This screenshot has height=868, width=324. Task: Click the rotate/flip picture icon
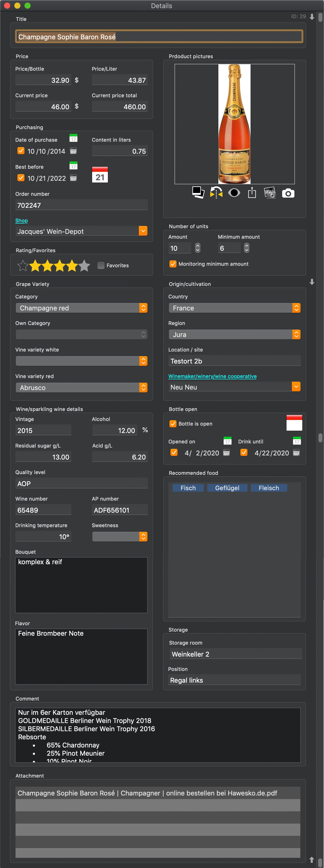click(216, 193)
